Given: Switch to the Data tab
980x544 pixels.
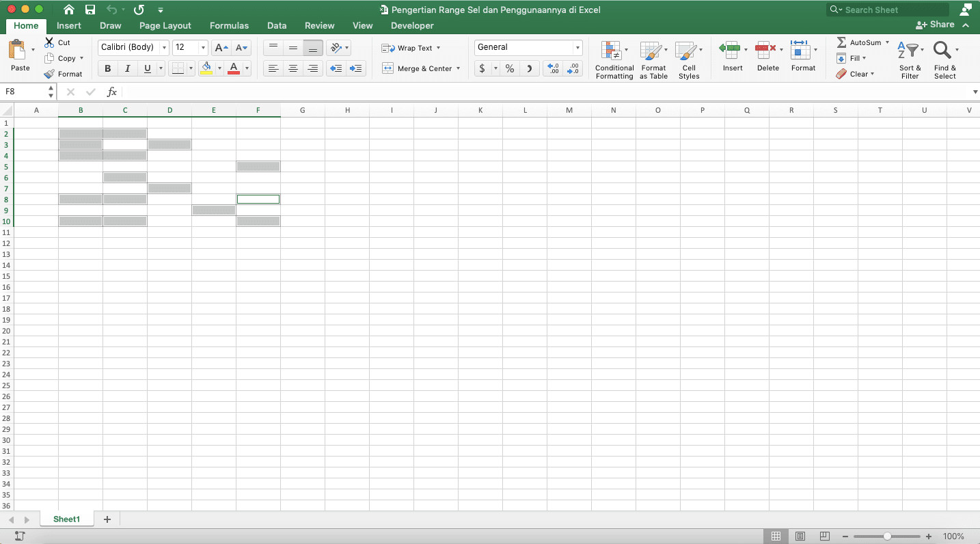Looking at the screenshot, I should point(277,25).
